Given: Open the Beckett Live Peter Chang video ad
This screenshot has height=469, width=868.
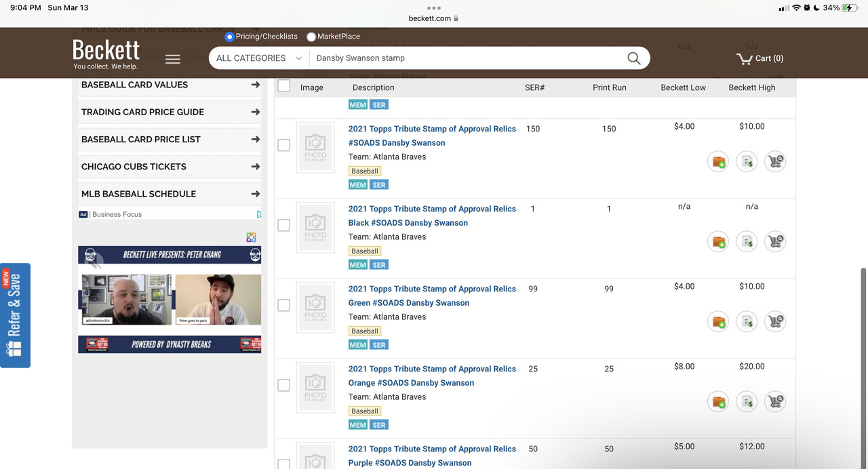Looking at the screenshot, I should coord(170,300).
